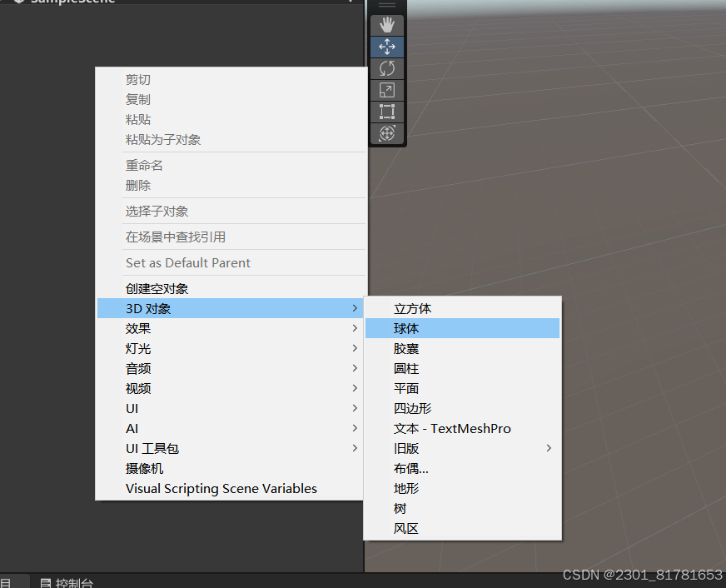Select the Rotate tool
Screen dimensions: 726x588
coord(387,68)
